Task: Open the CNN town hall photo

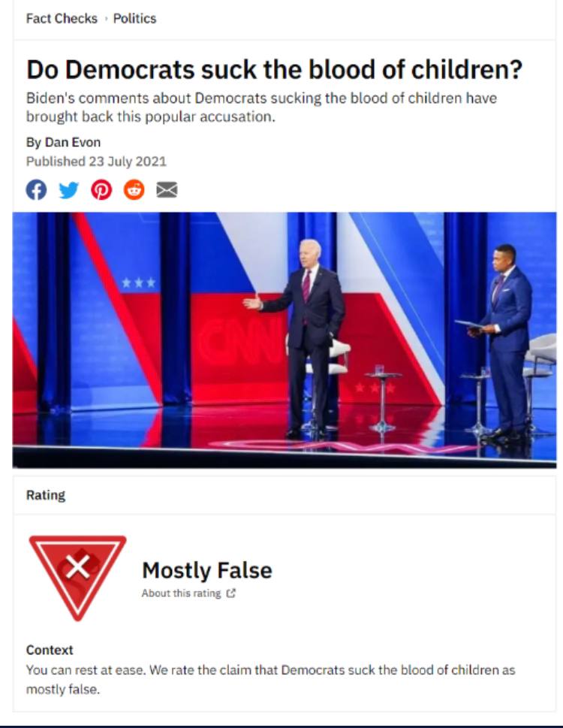Action: pyautogui.click(x=285, y=340)
